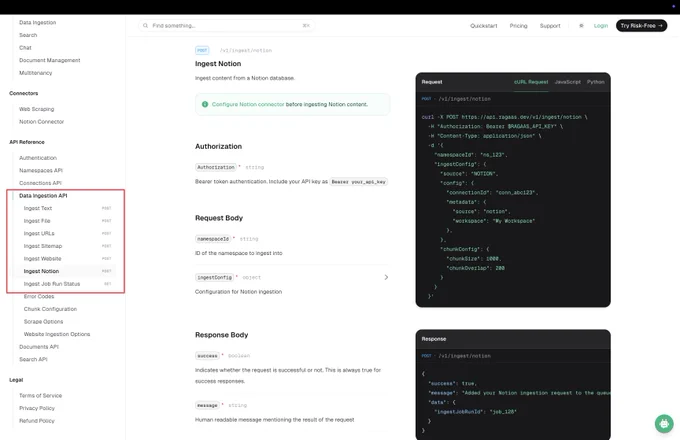Open Web Scraping connector page
The height and width of the screenshot is (440, 680).
click(37, 109)
